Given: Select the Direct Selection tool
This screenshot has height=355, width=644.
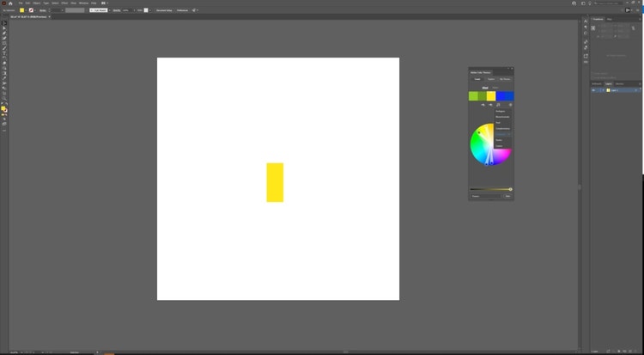Looking at the screenshot, I should 4,28.
